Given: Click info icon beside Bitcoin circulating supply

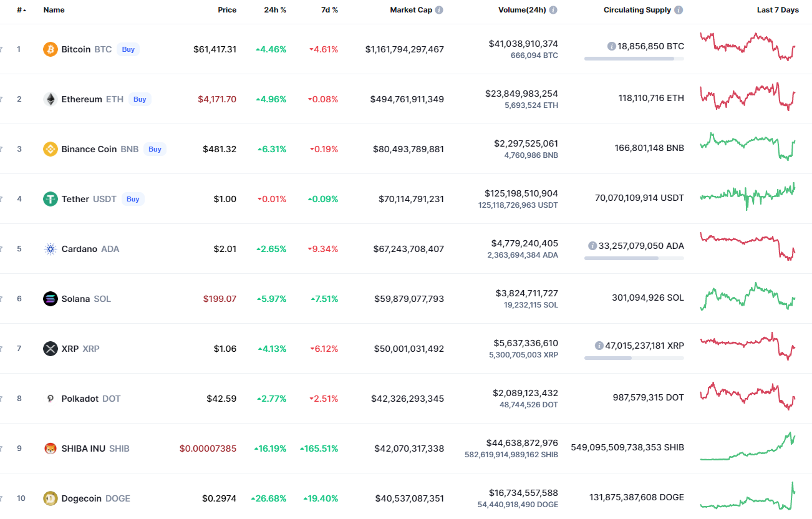Looking at the screenshot, I should [x=612, y=46].
